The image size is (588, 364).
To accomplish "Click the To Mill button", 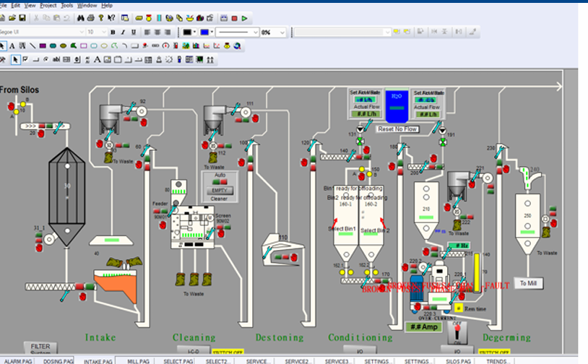I will tap(528, 283).
